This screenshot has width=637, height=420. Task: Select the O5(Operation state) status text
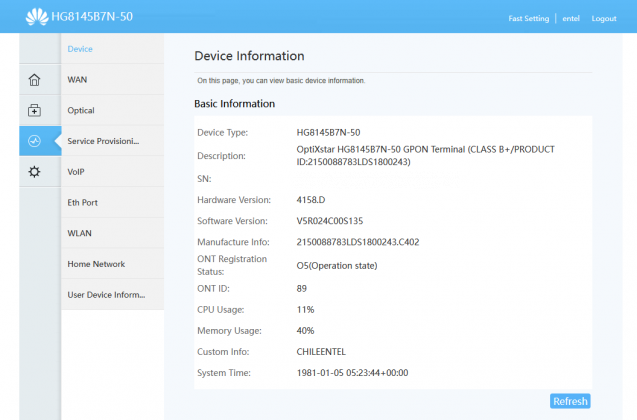[337, 266]
